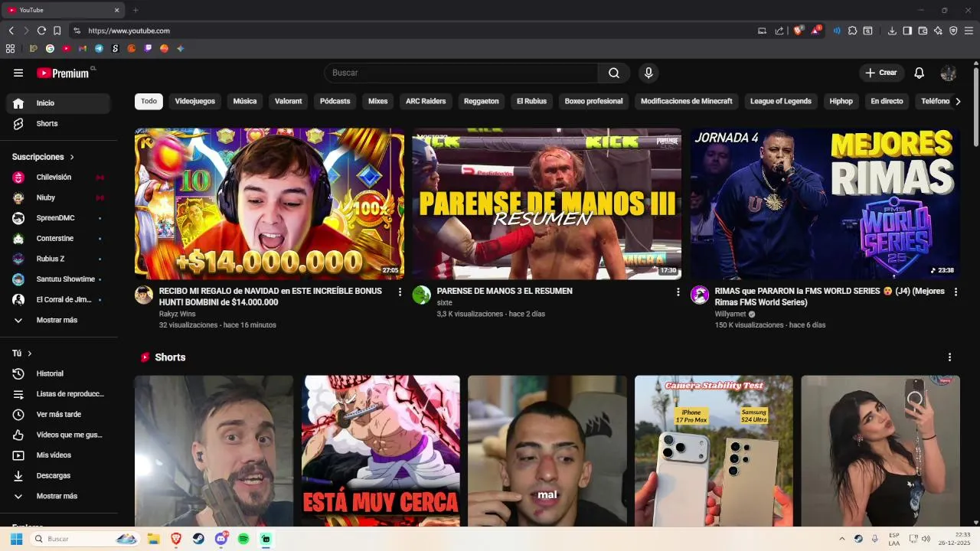Image resolution: width=980 pixels, height=551 pixels.
Task: Focus the YouTube Buscar search field
Action: [461, 73]
